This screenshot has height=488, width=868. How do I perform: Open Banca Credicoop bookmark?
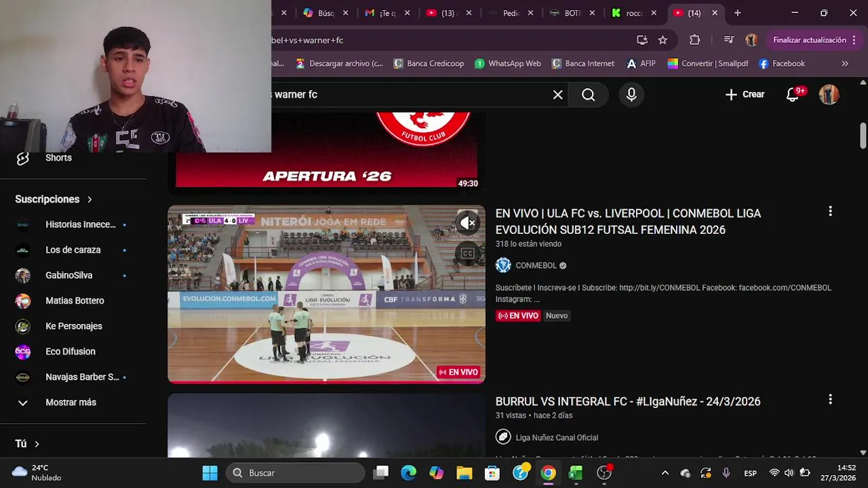pyautogui.click(x=429, y=64)
